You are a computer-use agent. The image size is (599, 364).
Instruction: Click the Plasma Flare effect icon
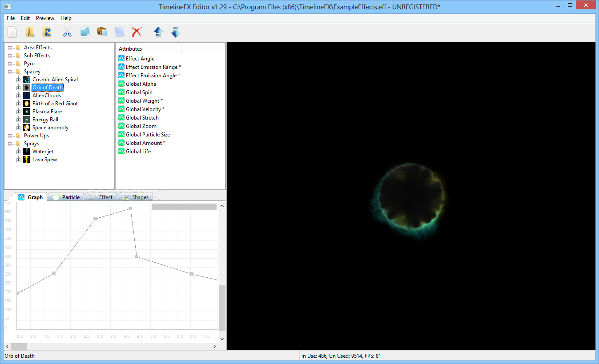[x=27, y=112]
